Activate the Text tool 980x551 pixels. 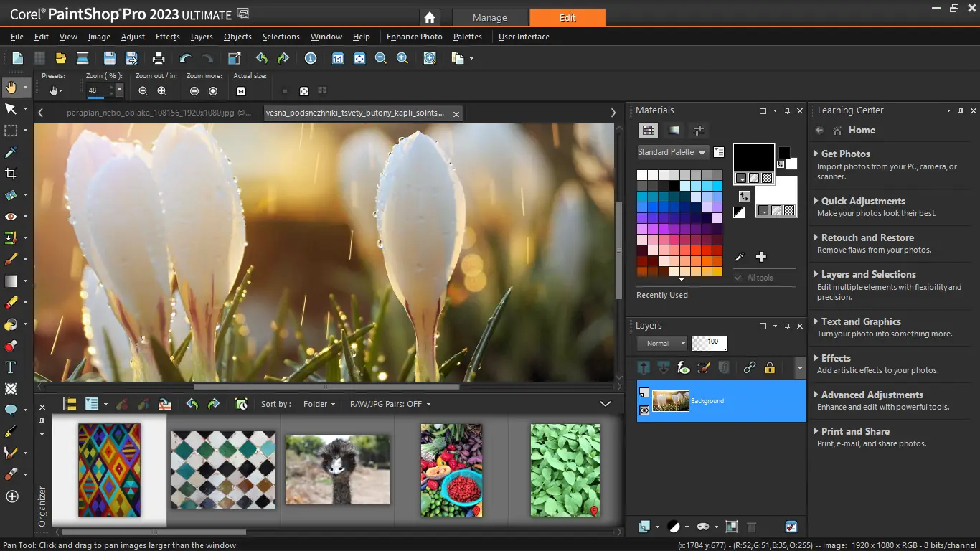coord(11,367)
